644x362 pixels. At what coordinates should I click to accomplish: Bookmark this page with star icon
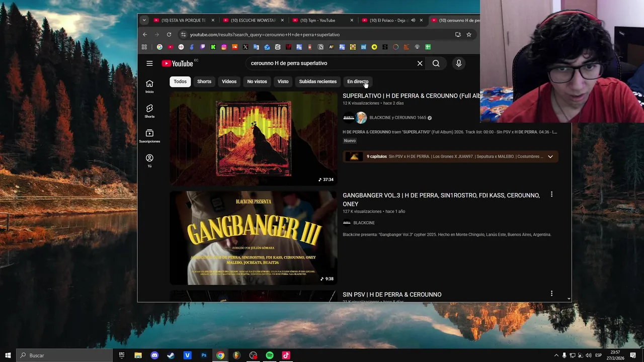[x=469, y=35]
